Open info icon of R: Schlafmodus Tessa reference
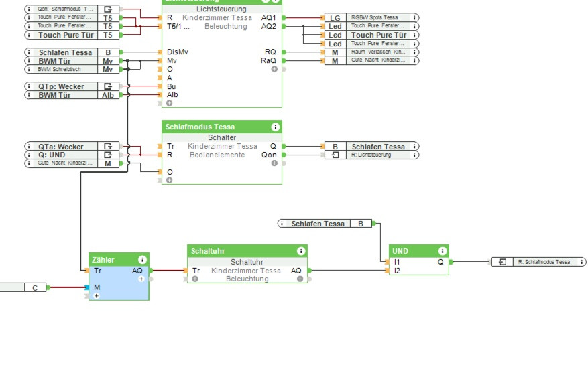This screenshot has height=371, width=588. pyautogui.click(x=581, y=262)
